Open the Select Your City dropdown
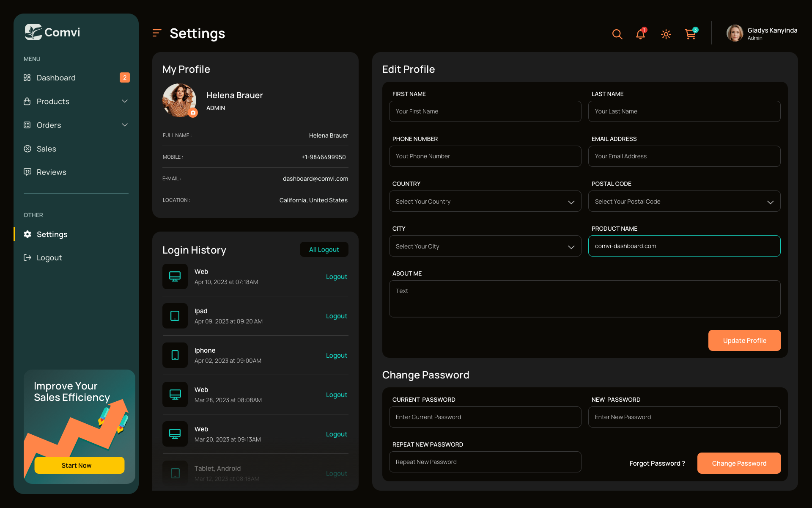Image resolution: width=812 pixels, height=508 pixels. point(485,246)
